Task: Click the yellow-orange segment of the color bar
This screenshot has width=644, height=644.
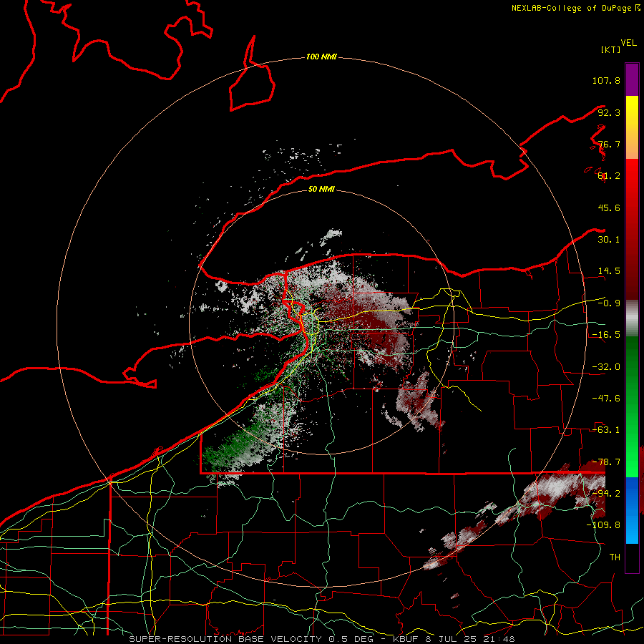Action: (x=632, y=127)
